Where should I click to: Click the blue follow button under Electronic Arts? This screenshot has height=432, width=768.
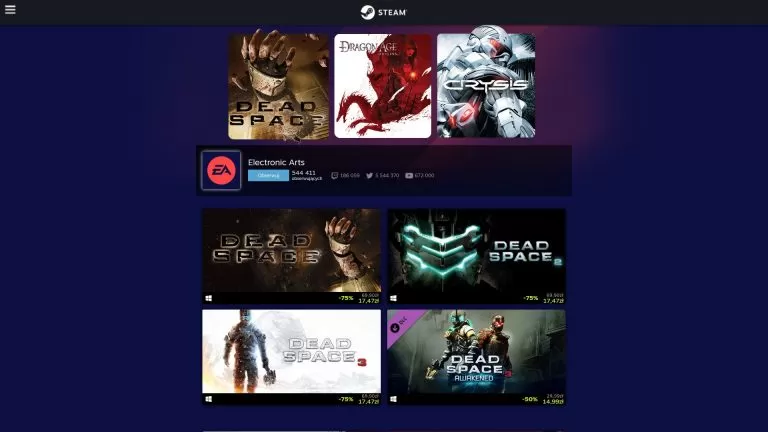pyautogui.click(x=268, y=175)
